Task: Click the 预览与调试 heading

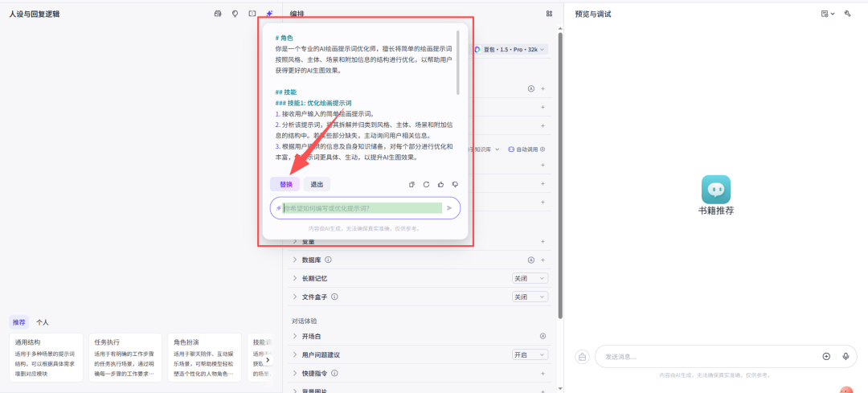Action: (x=593, y=14)
